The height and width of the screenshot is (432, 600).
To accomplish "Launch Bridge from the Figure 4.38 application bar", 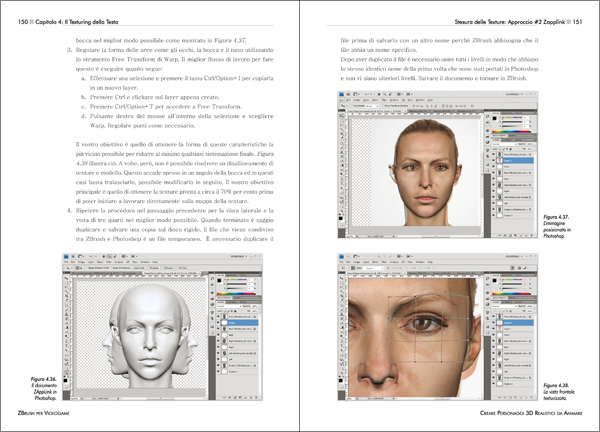I will (x=348, y=256).
